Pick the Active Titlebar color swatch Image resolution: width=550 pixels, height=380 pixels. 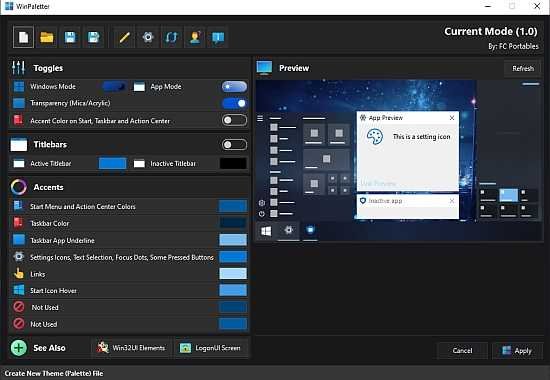click(x=112, y=163)
